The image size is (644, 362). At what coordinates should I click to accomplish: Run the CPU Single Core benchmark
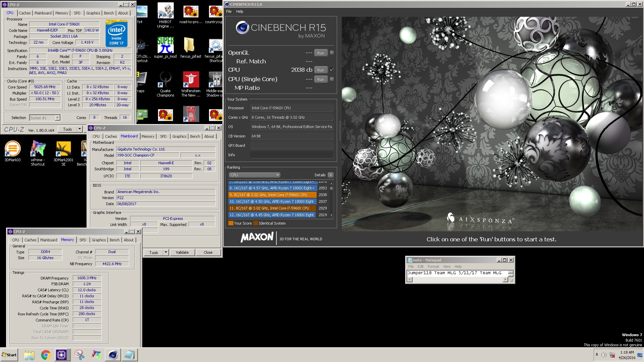coord(321,79)
